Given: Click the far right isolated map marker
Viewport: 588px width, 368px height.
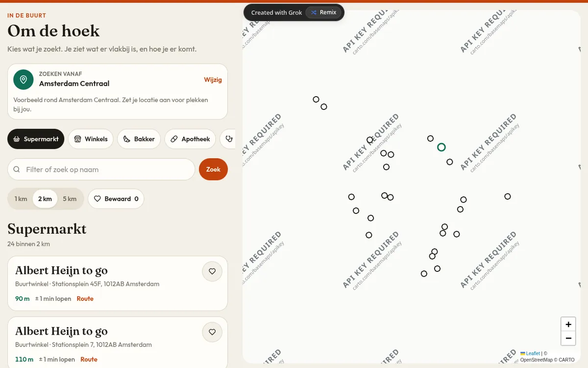Looking at the screenshot, I should [508, 196].
